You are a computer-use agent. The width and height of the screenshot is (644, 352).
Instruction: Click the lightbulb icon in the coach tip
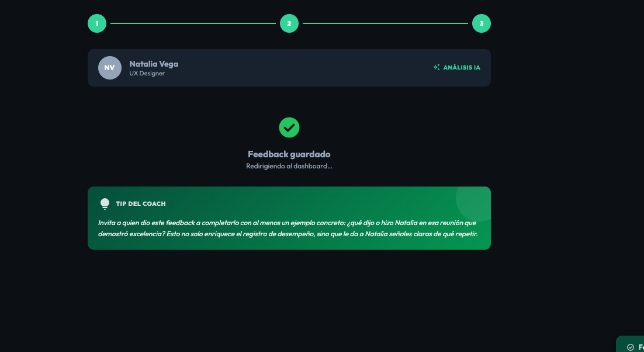coord(105,203)
